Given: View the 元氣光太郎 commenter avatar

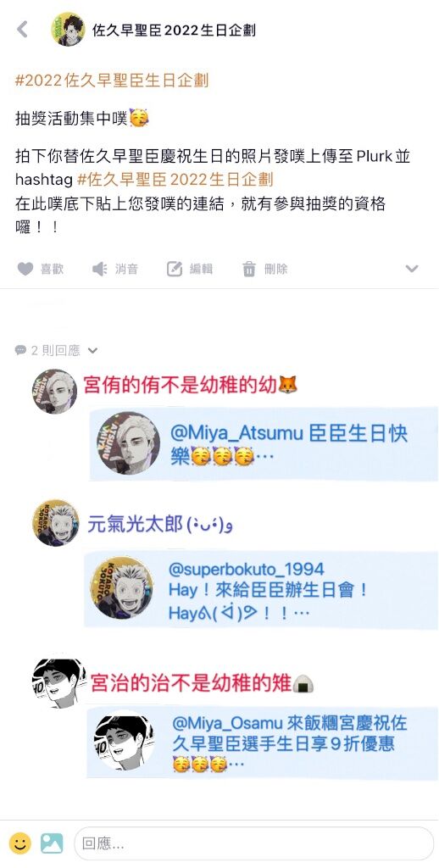Looking at the screenshot, I should pos(55,523).
